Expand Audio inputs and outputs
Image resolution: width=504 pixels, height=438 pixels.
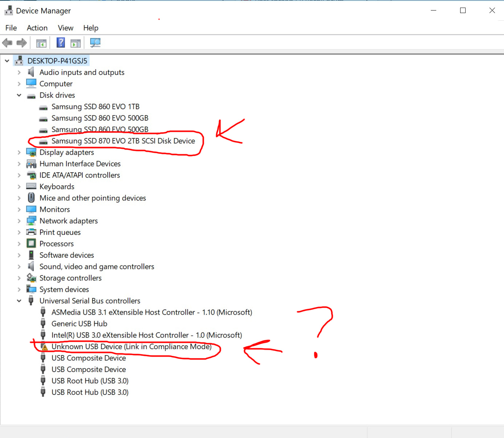tap(19, 72)
